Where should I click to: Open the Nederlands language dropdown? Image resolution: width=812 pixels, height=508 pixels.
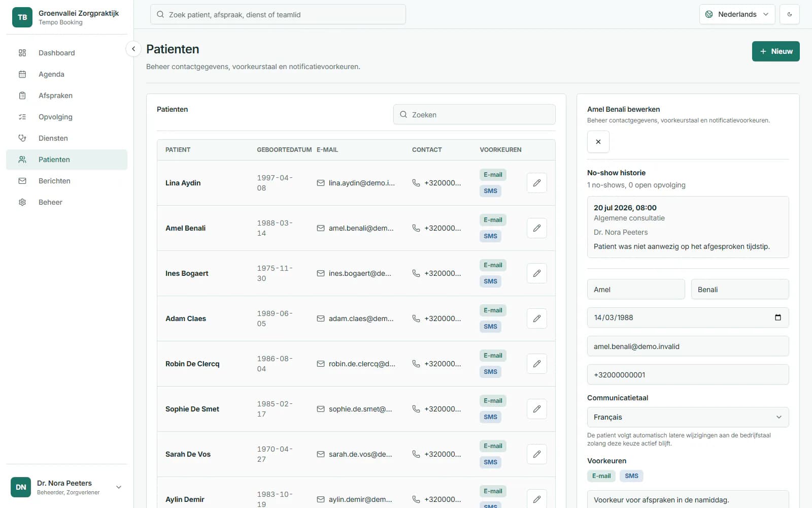point(737,14)
